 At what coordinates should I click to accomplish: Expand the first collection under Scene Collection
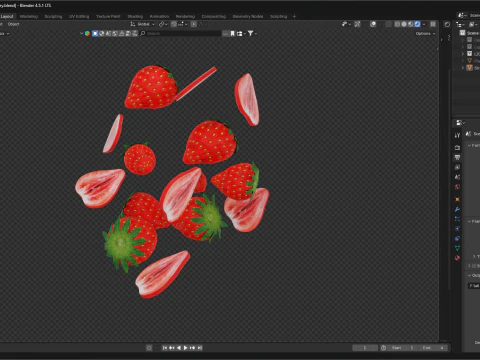click(463, 40)
